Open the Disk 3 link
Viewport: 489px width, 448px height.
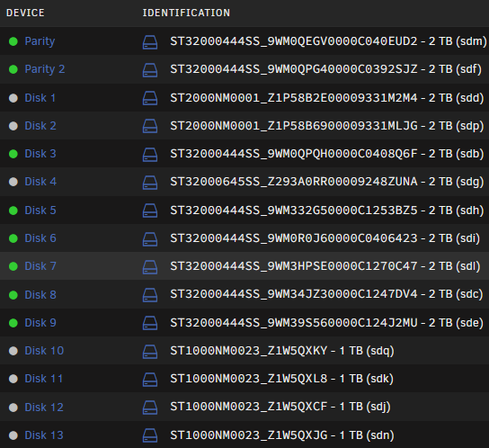(x=40, y=154)
